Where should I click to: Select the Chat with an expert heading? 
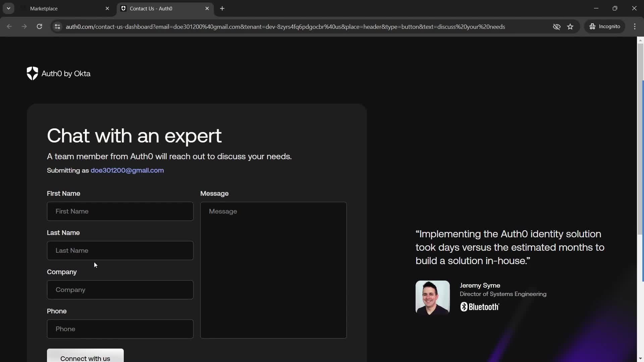point(134,136)
